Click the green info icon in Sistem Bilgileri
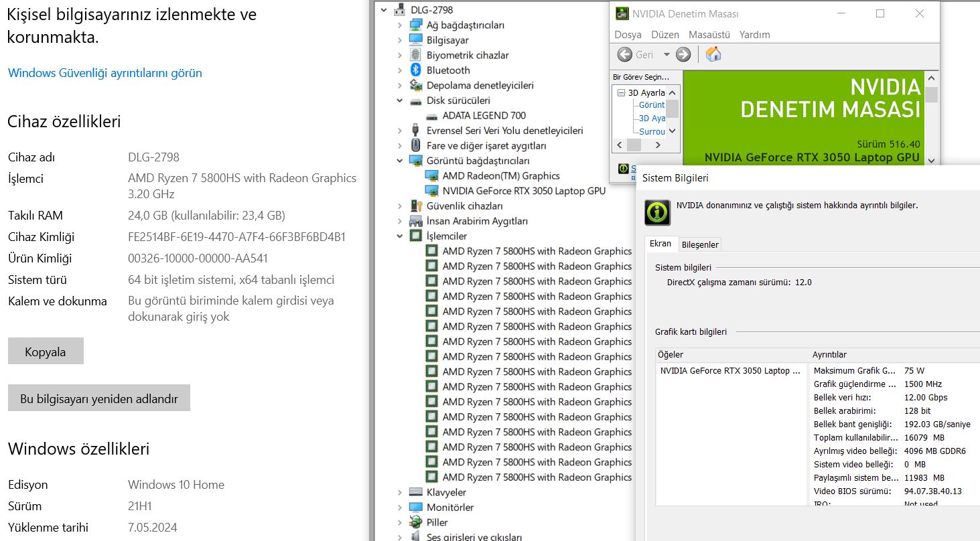This screenshot has height=541, width=980. pyautogui.click(x=657, y=212)
